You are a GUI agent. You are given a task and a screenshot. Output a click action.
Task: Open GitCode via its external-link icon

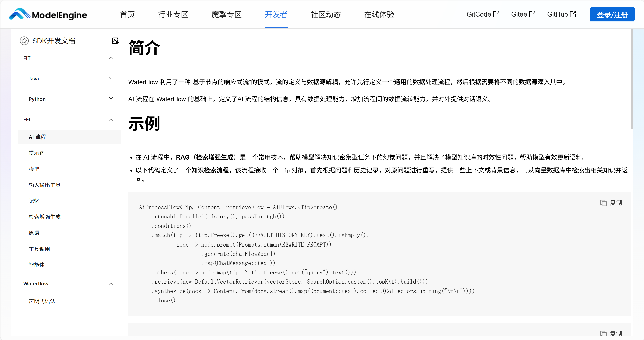click(497, 14)
